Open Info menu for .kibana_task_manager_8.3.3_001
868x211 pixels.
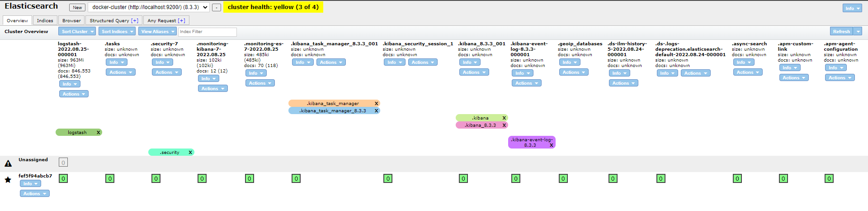click(303, 62)
